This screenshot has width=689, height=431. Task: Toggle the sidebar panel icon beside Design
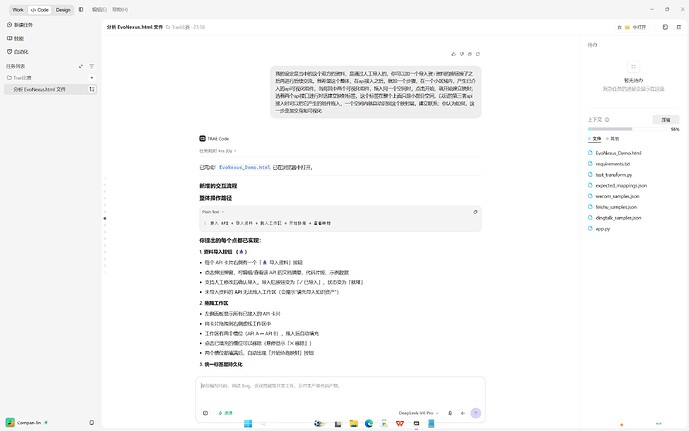pyautogui.click(x=81, y=9)
